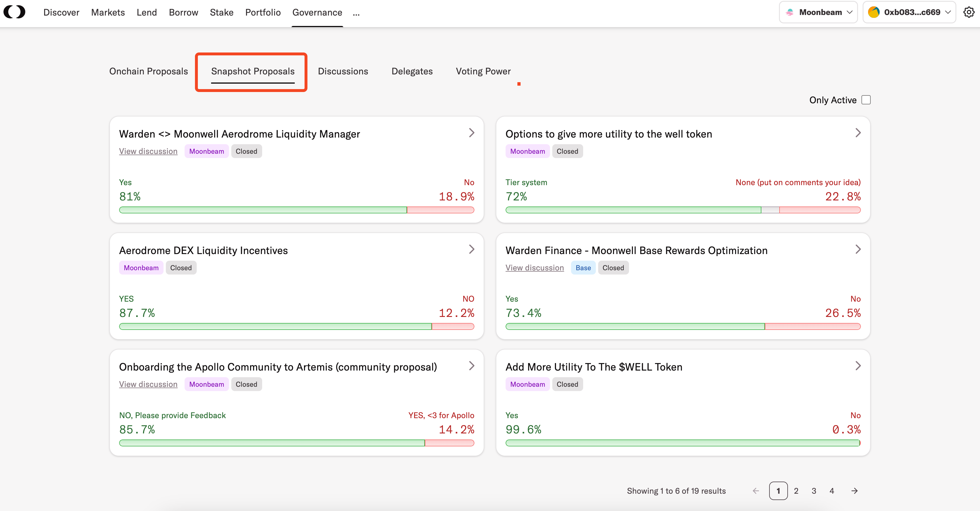
Task: Click the wallet avatar icon
Action: pyautogui.click(x=874, y=12)
